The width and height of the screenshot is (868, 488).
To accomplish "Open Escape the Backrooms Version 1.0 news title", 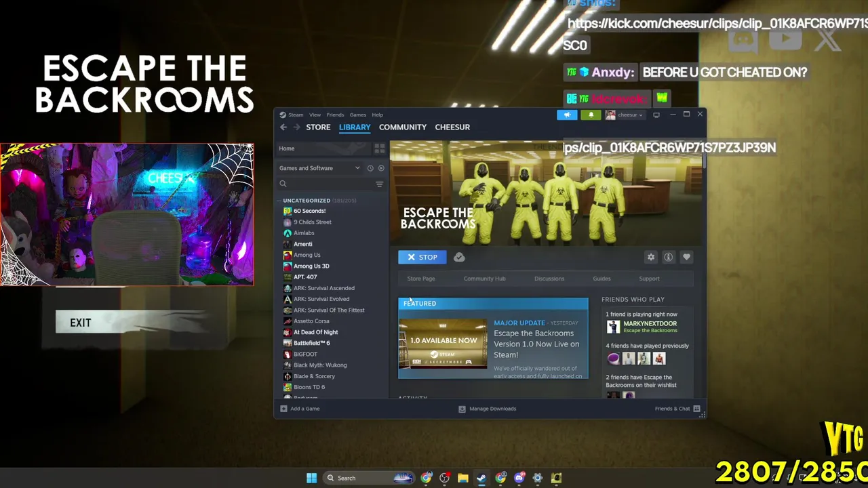I will click(536, 344).
